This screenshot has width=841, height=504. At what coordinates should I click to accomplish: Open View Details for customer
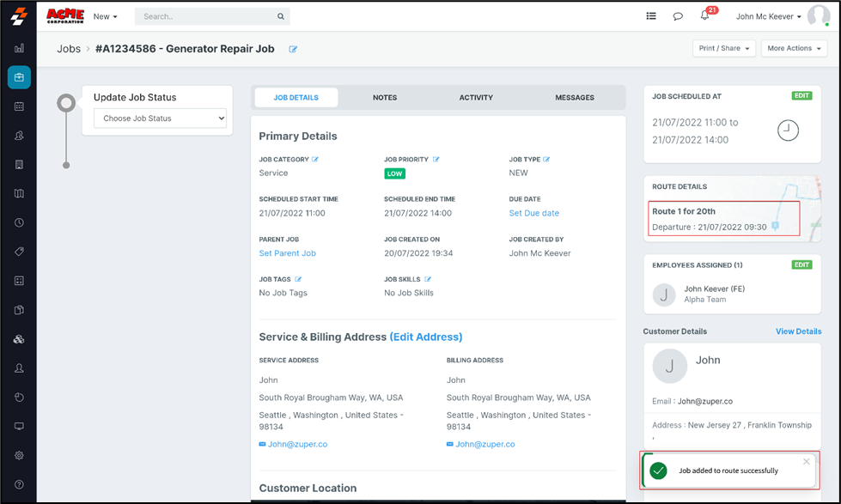[798, 331]
